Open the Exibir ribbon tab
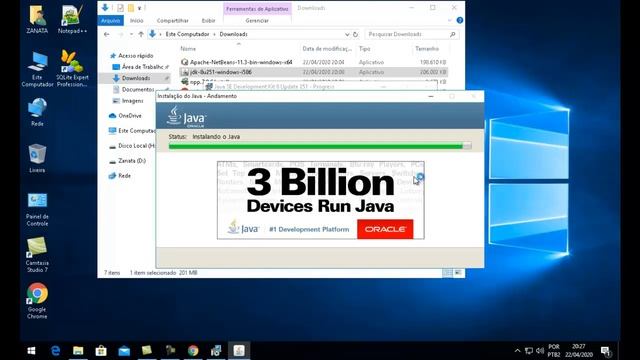 (x=208, y=20)
